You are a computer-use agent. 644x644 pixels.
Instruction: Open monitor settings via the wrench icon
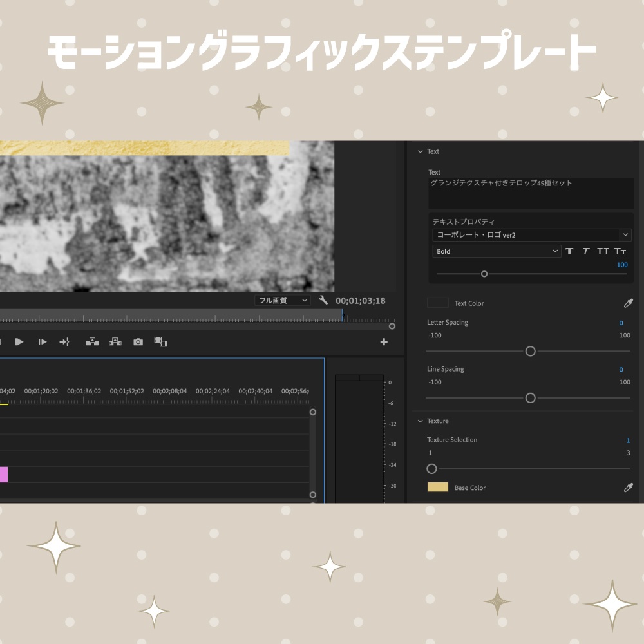323,300
